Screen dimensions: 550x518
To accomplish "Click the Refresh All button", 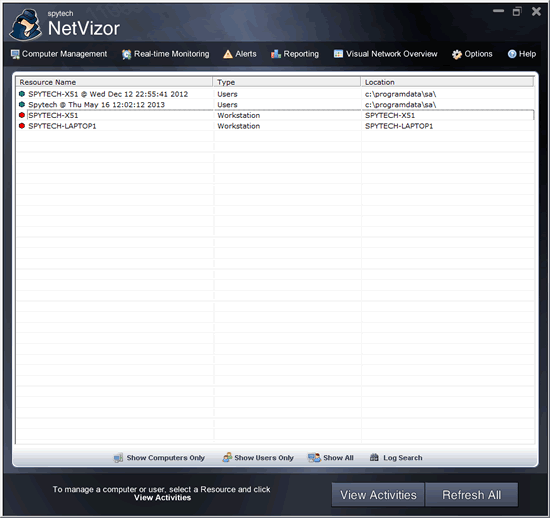I will pyautogui.click(x=471, y=495).
